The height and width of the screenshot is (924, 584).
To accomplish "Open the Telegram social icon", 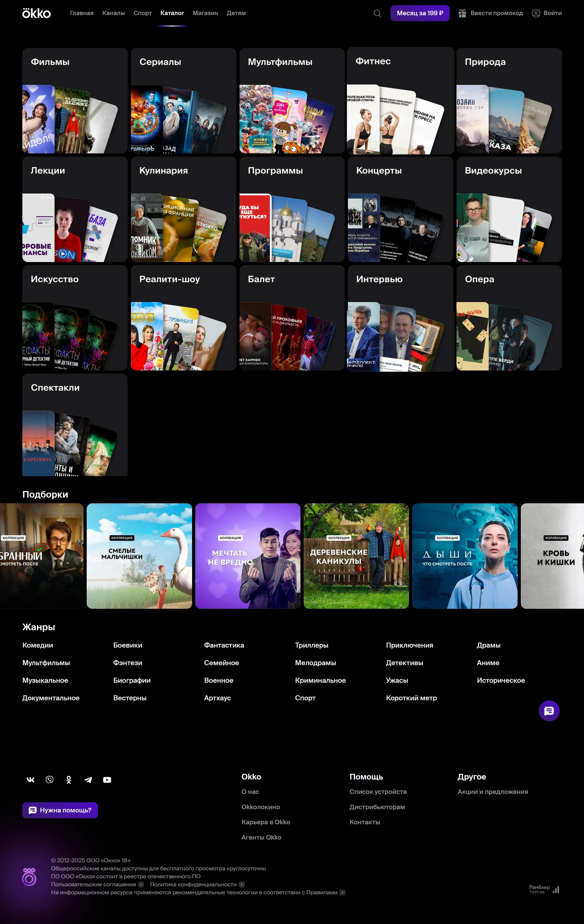I will coord(88,779).
